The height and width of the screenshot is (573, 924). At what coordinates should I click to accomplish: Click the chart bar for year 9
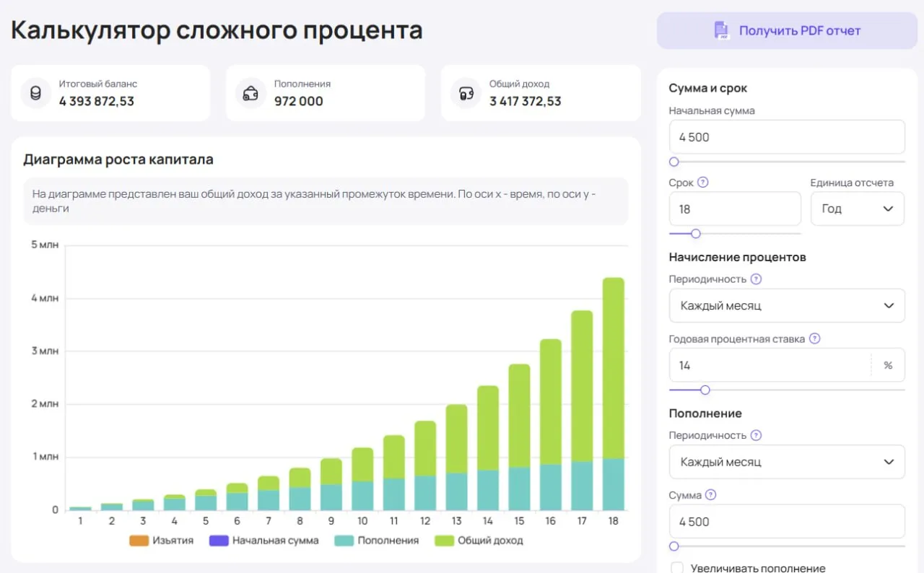[331, 484]
